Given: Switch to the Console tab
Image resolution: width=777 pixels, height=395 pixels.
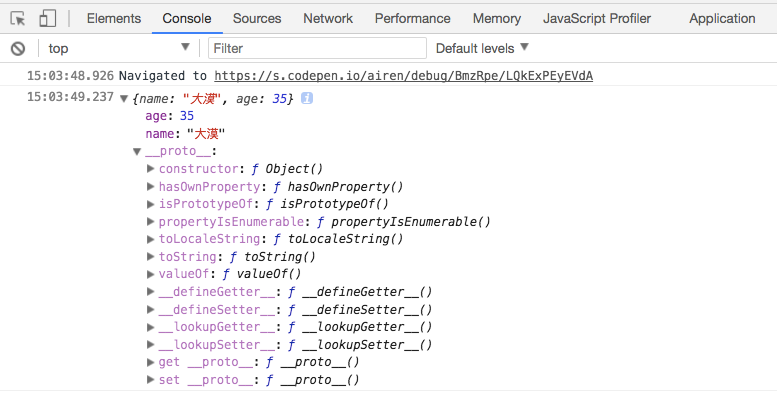Looking at the screenshot, I should tap(187, 19).
